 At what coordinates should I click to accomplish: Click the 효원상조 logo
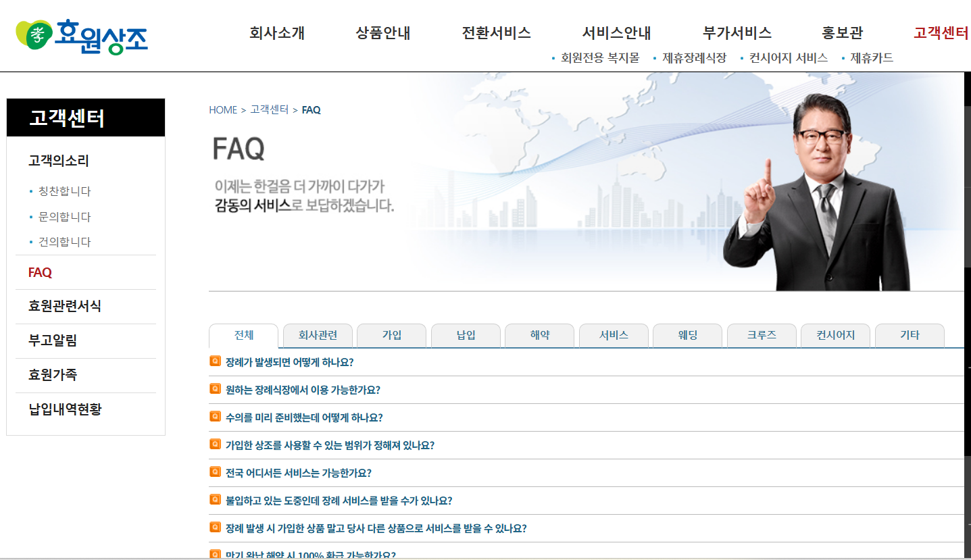pyautogui.click(x=82, y=36)
